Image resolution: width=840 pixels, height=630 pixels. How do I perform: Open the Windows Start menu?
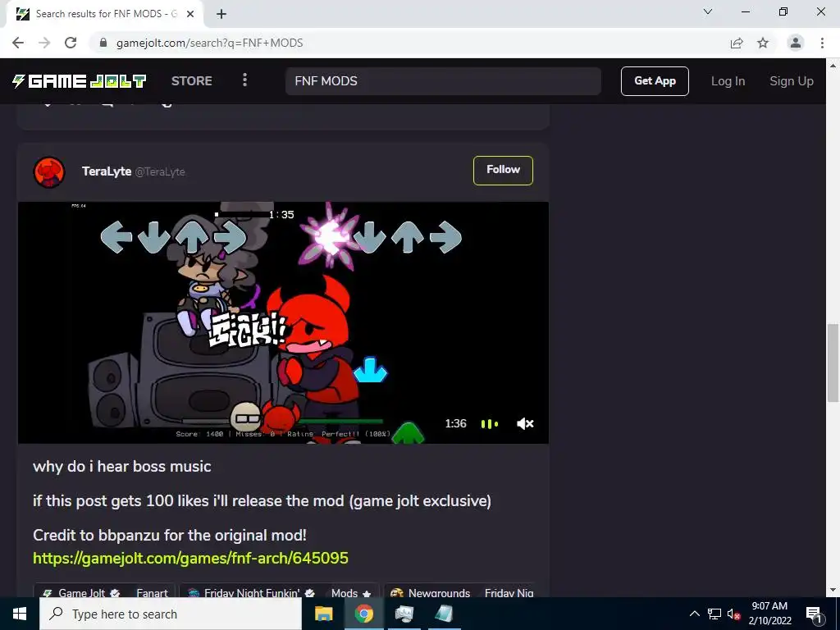tap(20, 614)
